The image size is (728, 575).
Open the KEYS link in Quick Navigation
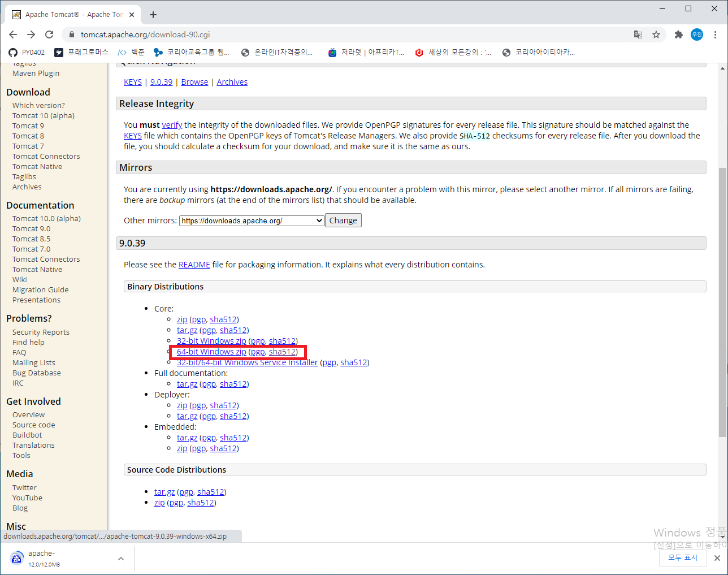pos(133,82)
